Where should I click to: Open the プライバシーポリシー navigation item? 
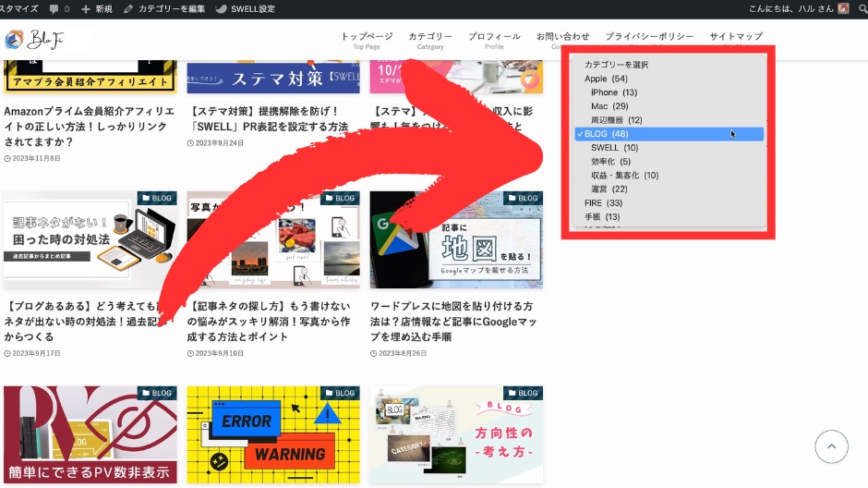(x=649, y=38)
